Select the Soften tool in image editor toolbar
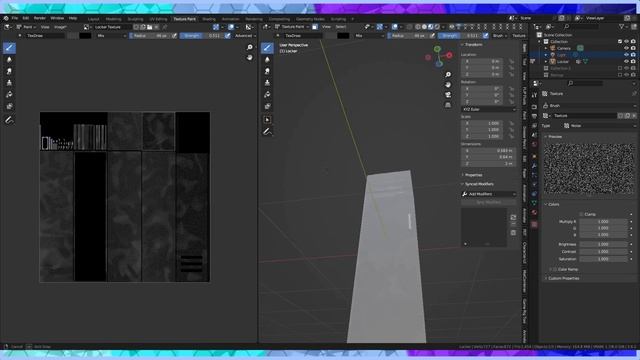The height and width of the screenshot is (360, 640). click(9, 60)
